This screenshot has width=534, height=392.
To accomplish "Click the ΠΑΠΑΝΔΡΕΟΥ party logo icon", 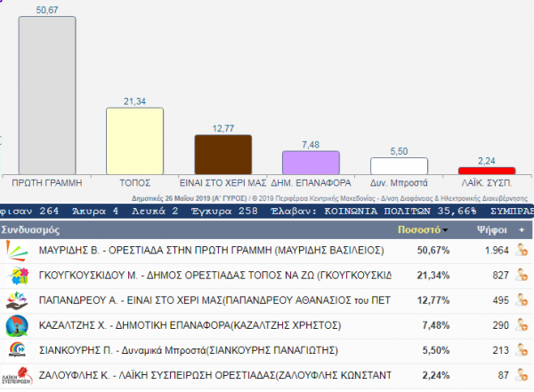I will [x=16, y=301].
